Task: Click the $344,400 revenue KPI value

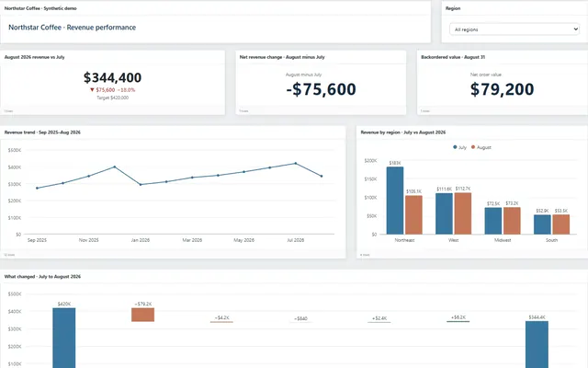Action: pyautogui.click(x=112, y=77)
